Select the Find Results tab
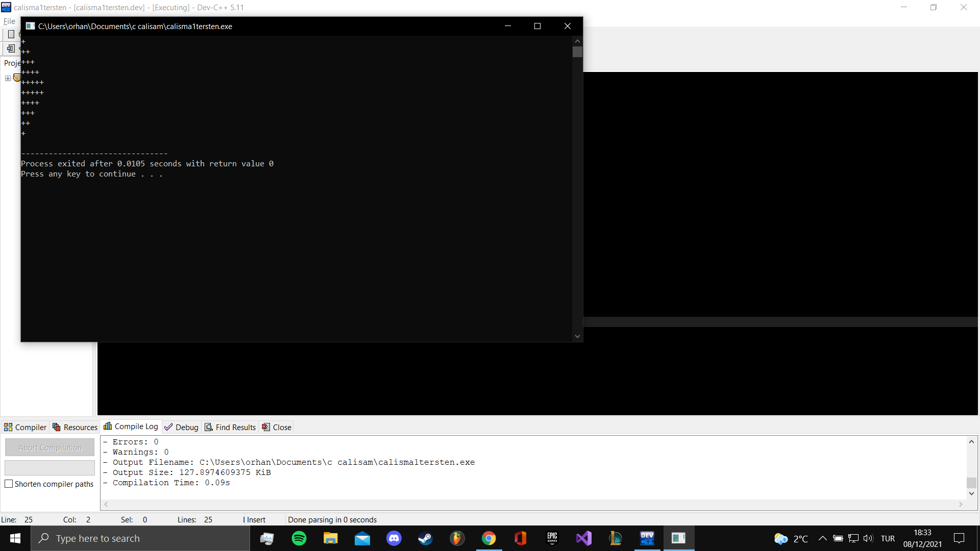Image resolution: width=980 pixels, height=551 pixels. 230,427
